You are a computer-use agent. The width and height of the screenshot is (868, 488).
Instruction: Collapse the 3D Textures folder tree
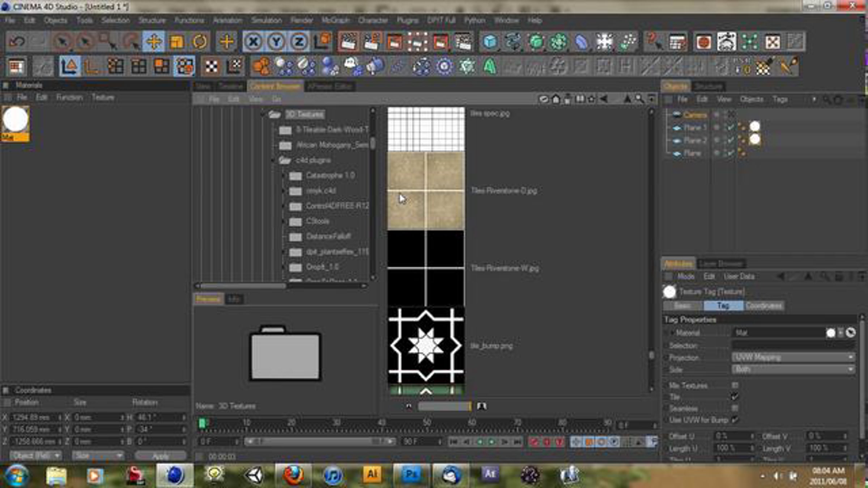click(263, 115)
